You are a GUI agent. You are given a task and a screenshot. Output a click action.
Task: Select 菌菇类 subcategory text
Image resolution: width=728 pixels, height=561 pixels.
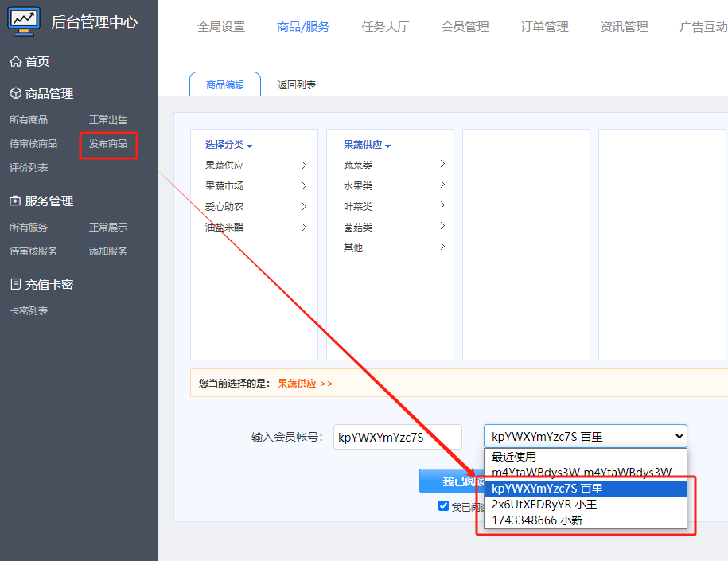[x=358, y=227]
